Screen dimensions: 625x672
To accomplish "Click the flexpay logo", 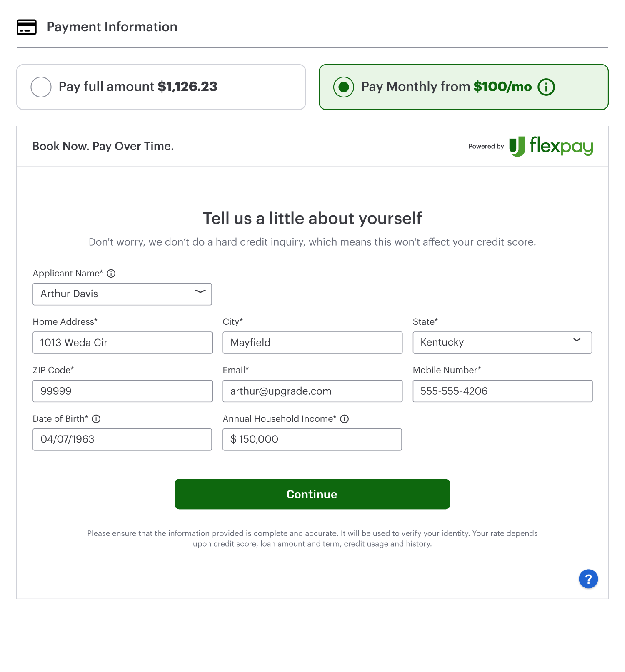I will coord(551,146).
